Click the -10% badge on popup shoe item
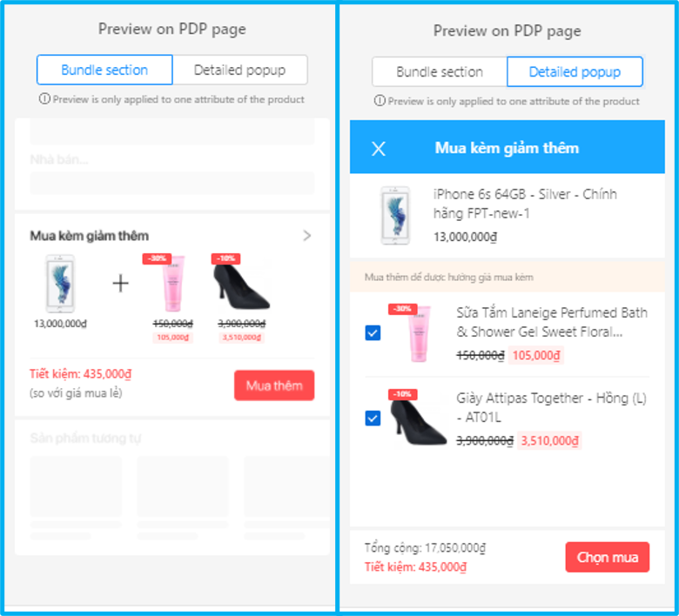 coord(403,394)
